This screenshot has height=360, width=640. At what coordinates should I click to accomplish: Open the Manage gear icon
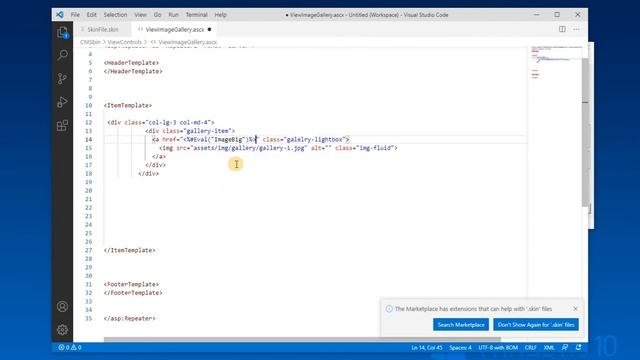62,329
